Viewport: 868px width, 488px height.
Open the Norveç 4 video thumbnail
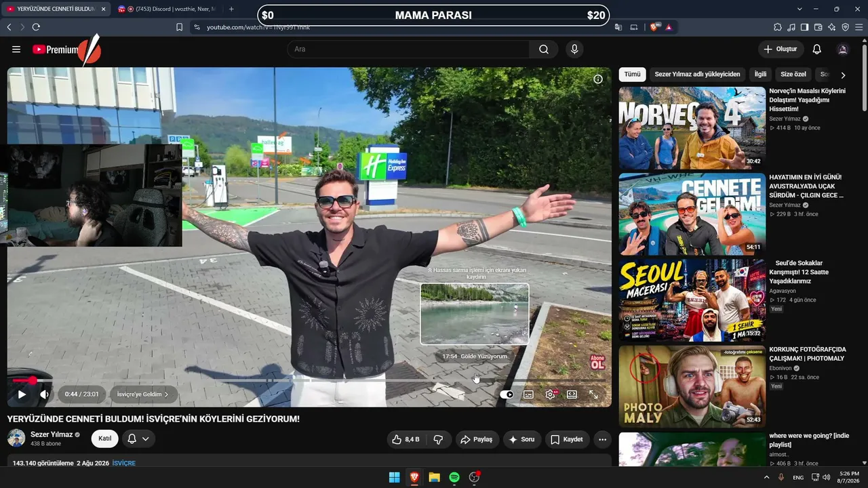[692, 127]
